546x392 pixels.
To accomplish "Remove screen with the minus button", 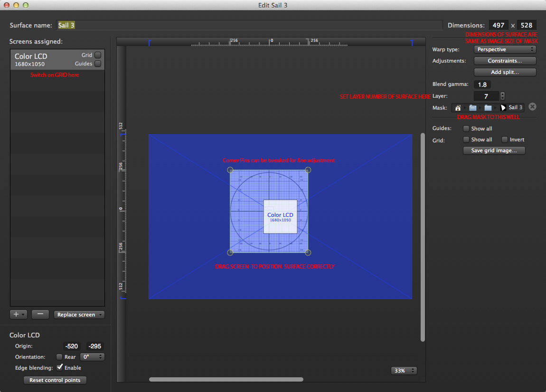I will point(40,314).
